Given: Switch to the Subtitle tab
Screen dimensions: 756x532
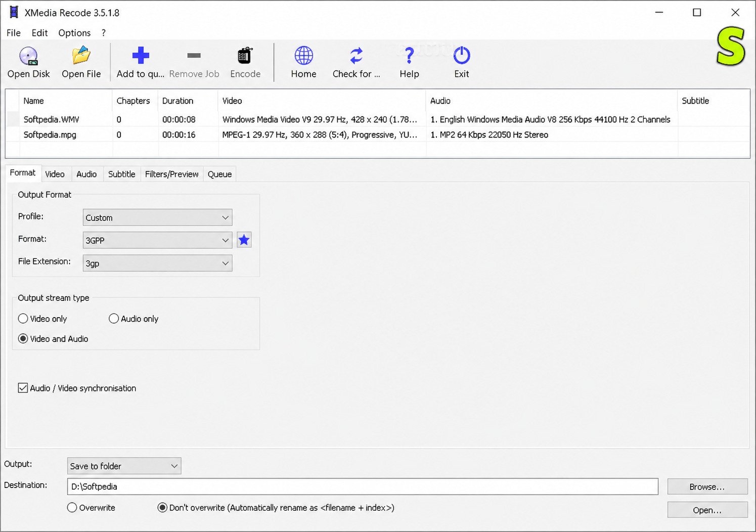Looking at the screenshot, I should click(121, 174).
